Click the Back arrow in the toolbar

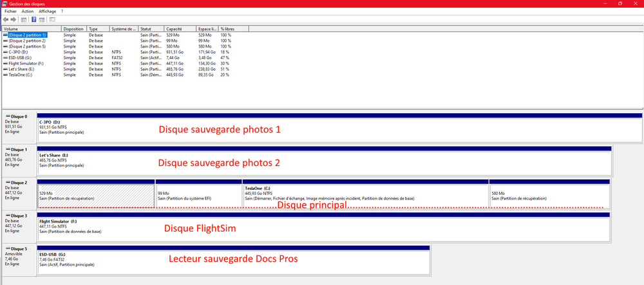[x=6, y=20]
